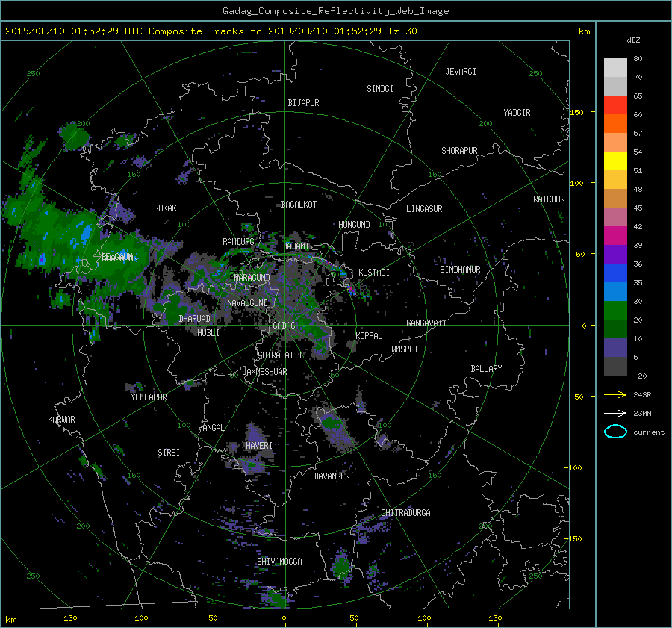Click the GOKAK city label

(x=165, y=208)
